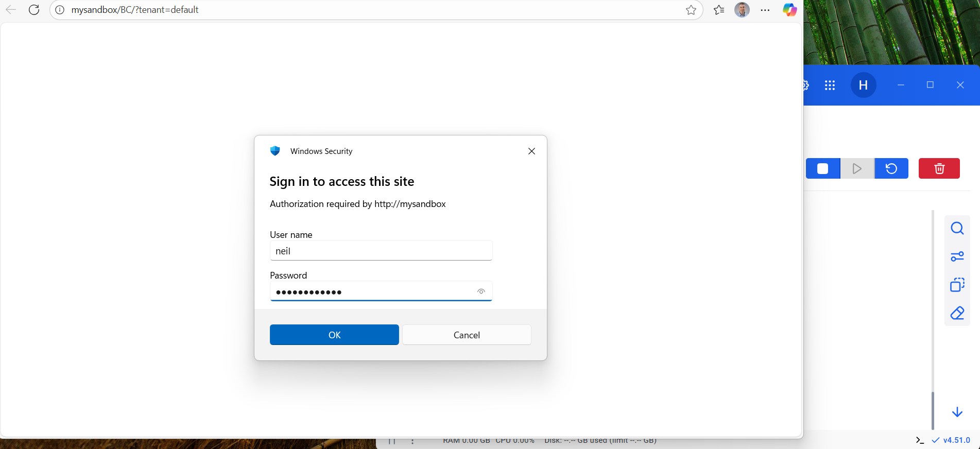Maximize the blue header window
This screenshot has width=980, height=449.
930,85
